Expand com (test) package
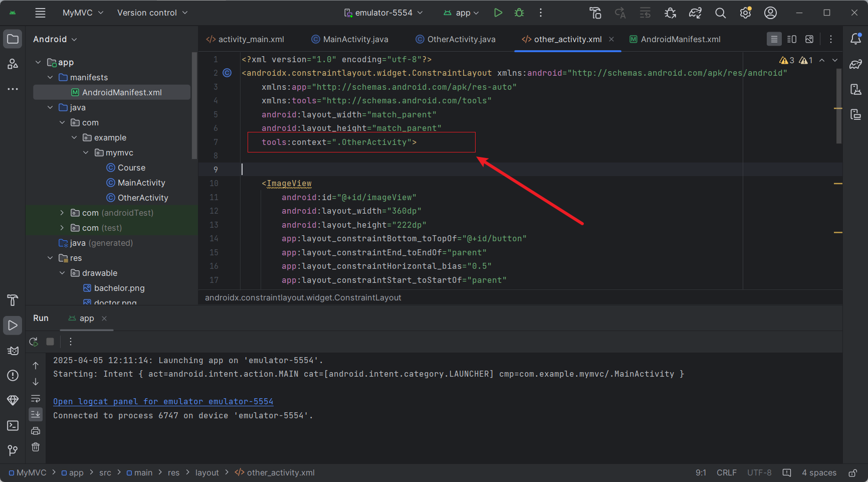 tap(62, 228)
